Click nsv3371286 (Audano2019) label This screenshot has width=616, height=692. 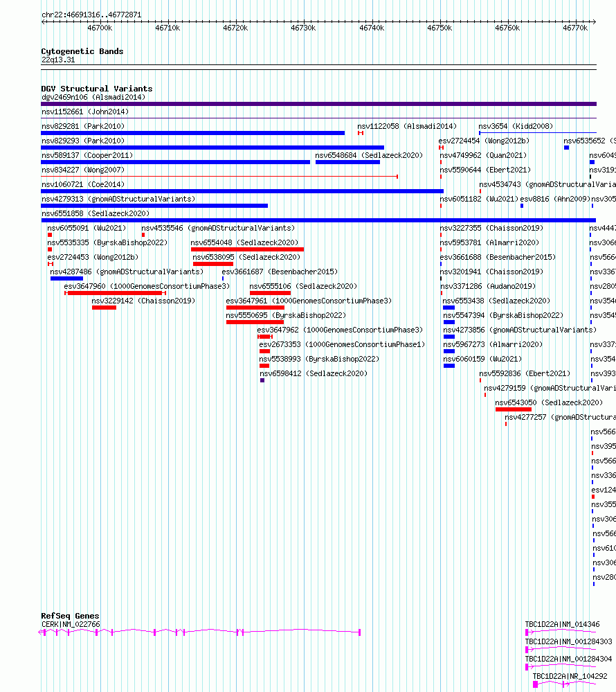(488, 286)
